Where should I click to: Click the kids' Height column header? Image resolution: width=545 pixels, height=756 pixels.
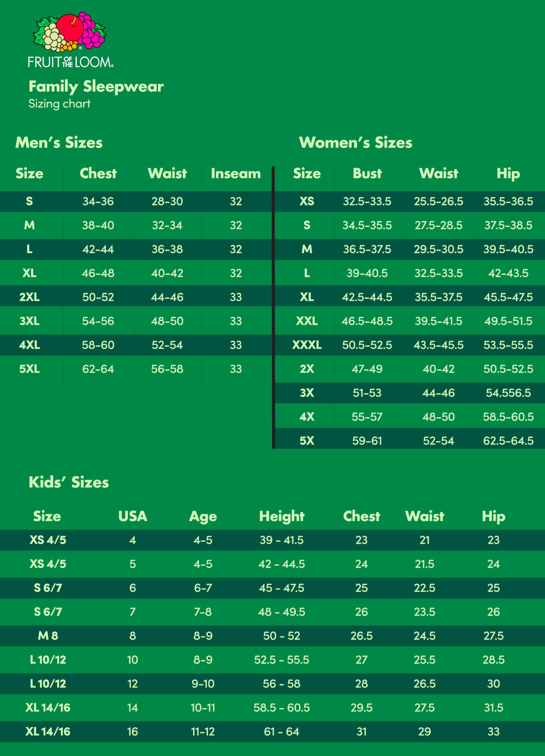[282, 516]
